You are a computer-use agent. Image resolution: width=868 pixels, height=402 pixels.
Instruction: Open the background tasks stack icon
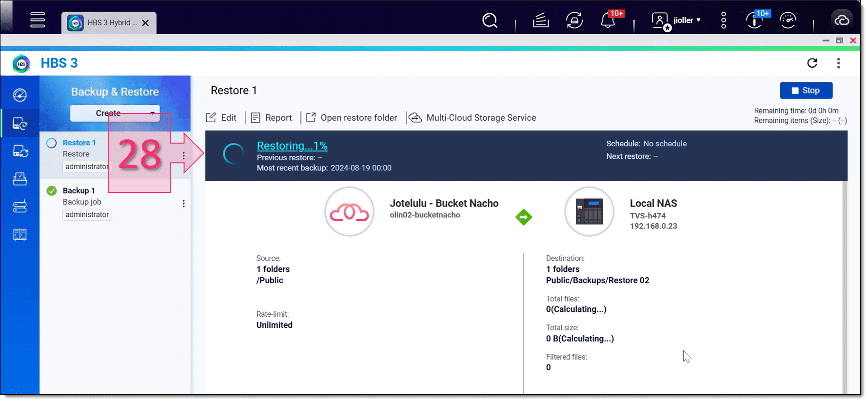click(x=541, y=20)
